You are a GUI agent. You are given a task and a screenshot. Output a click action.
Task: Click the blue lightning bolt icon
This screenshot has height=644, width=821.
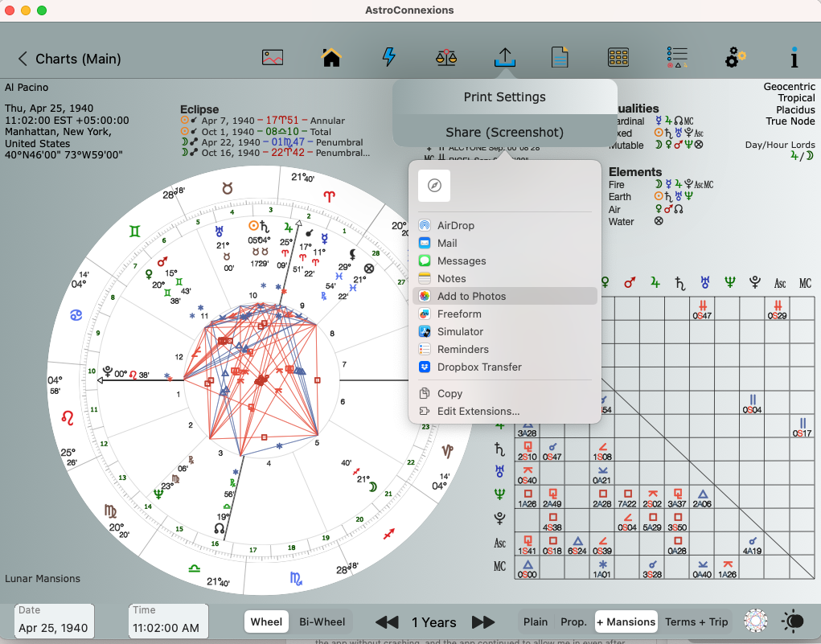click(388, 58)
